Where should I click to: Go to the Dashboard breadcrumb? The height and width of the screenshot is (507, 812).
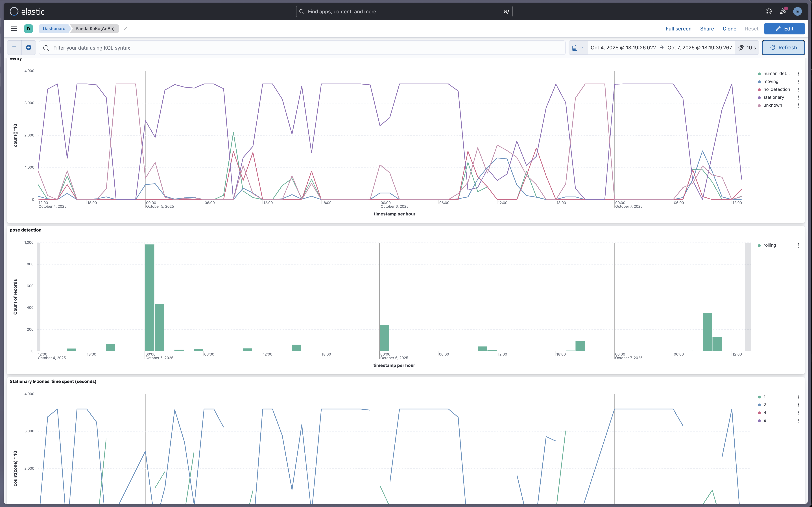54,28
